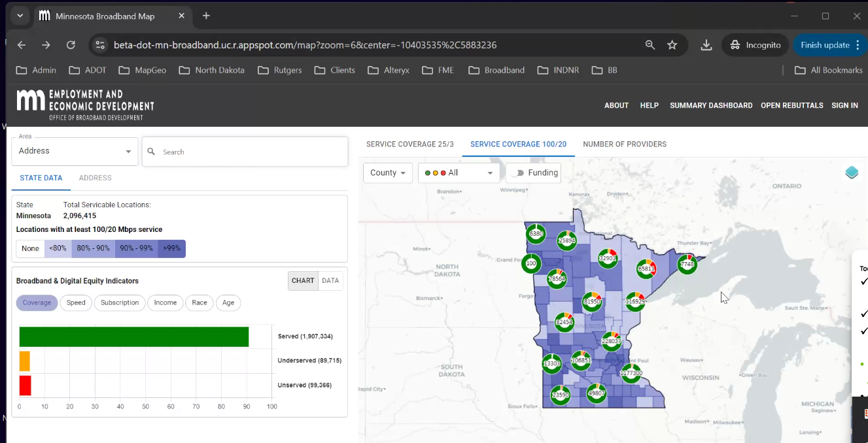Switch to Service Coverage 25/3 tab
The image size is (868, 443).
click(409, 144)
